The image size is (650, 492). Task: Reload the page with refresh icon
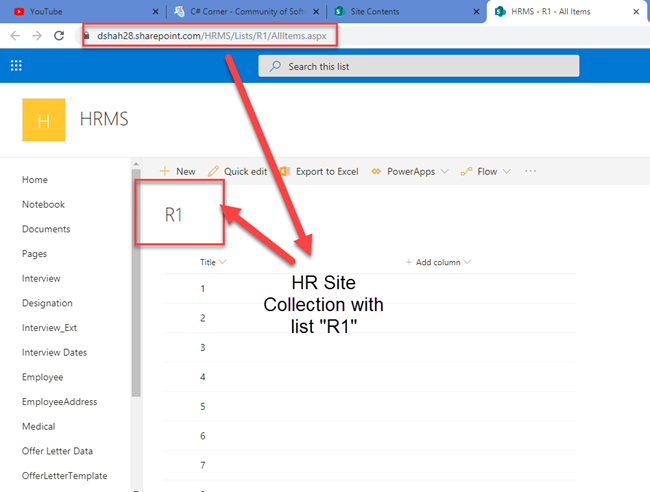[x=59, y=36]
